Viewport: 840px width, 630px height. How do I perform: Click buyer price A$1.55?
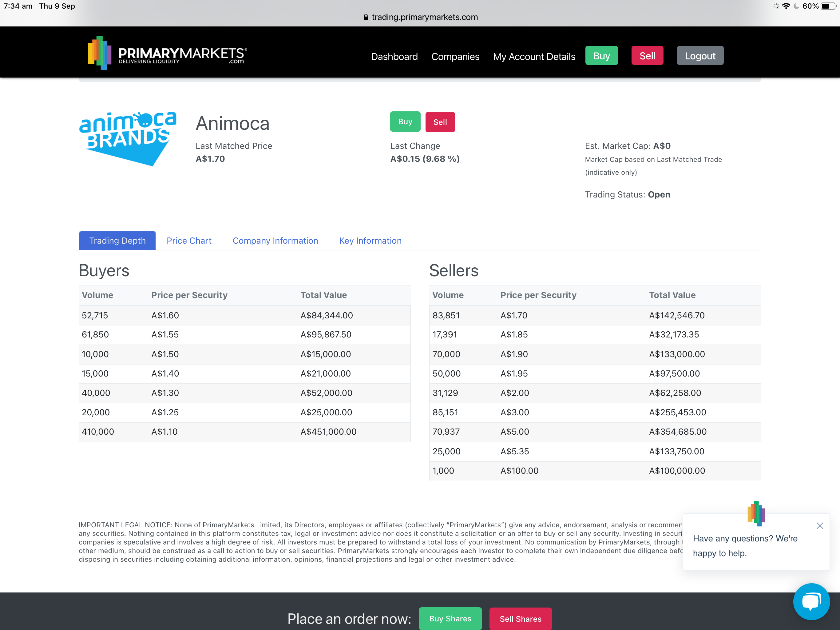tap(165, 334)
